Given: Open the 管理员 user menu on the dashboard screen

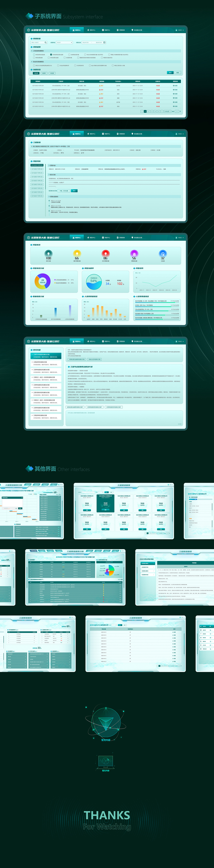Looking at the screenshot, I should point(179,238).
